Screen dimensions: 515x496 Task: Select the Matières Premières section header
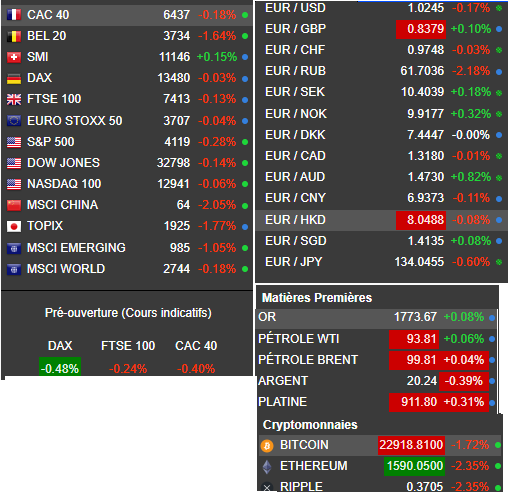pos(317,298)
